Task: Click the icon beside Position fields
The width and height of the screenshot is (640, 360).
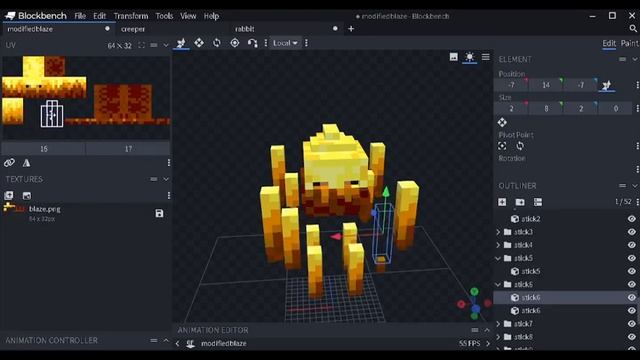Action: [x=607, y=85]
